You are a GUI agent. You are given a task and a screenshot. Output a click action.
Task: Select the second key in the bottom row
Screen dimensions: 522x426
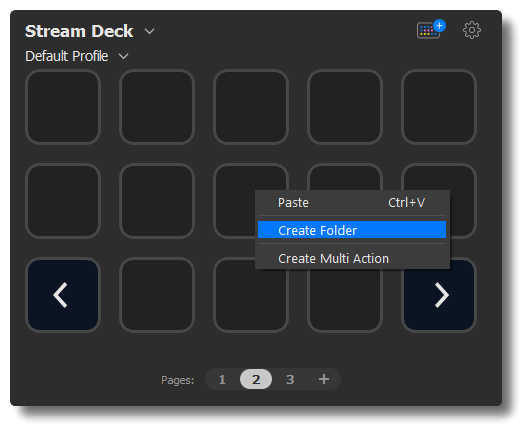coord(157,295)
